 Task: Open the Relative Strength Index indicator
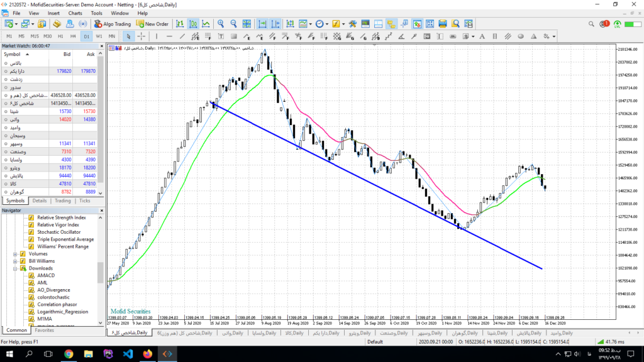click(61, 217)
